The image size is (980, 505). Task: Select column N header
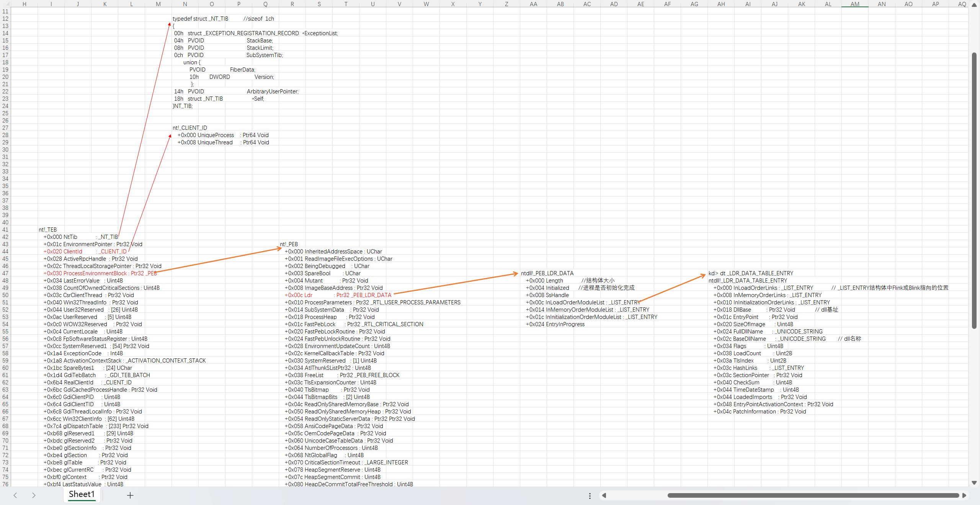185,4
